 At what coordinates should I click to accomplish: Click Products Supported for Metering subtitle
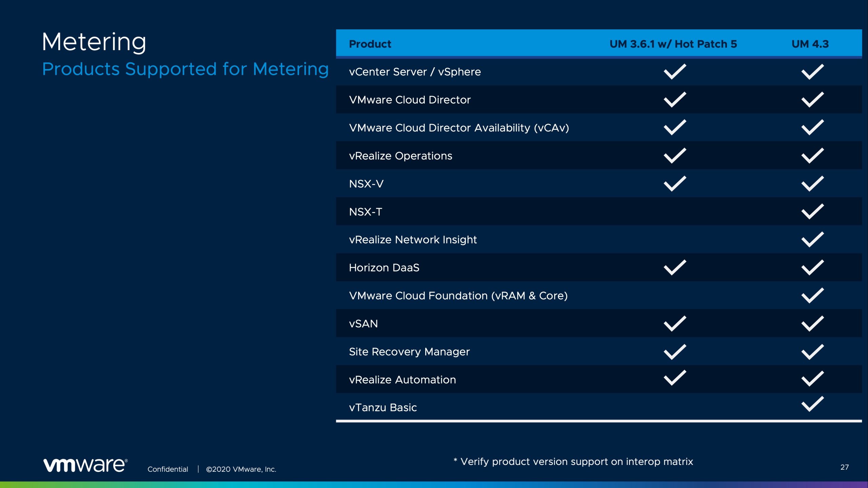(185, 69)
